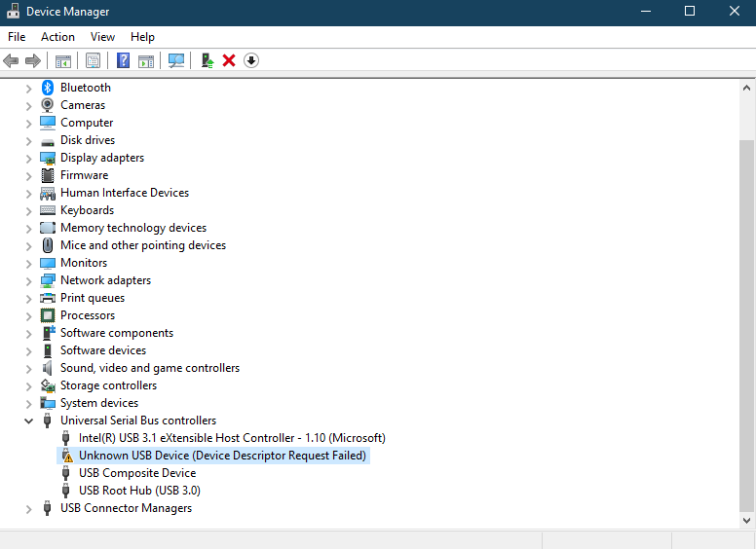
Task: Toggle the console tree toolbar icon
Action: coord(63,60)
